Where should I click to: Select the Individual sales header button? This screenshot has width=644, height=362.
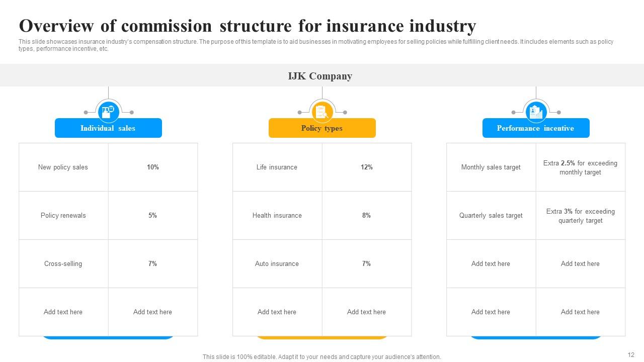pyautogui.click(x=108, y=128)
